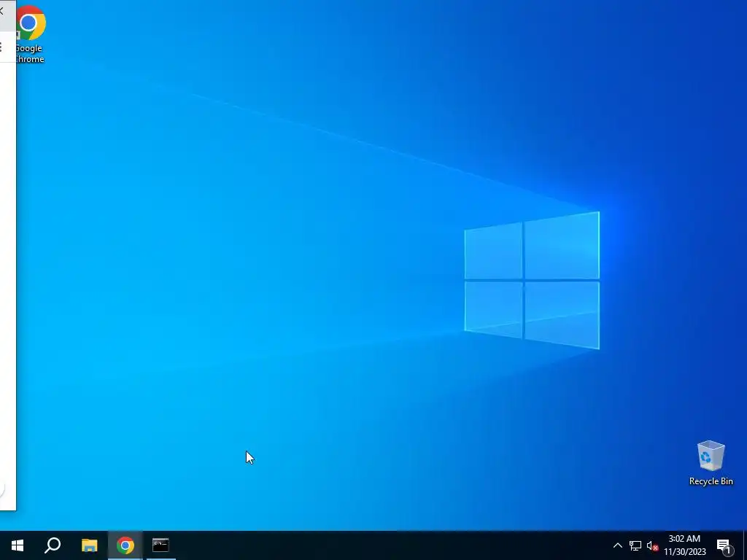This screenshot has height=560, width=747.
Task: Open the Windows Start menu
Action: pyautogui.click(x=18, y=545)
